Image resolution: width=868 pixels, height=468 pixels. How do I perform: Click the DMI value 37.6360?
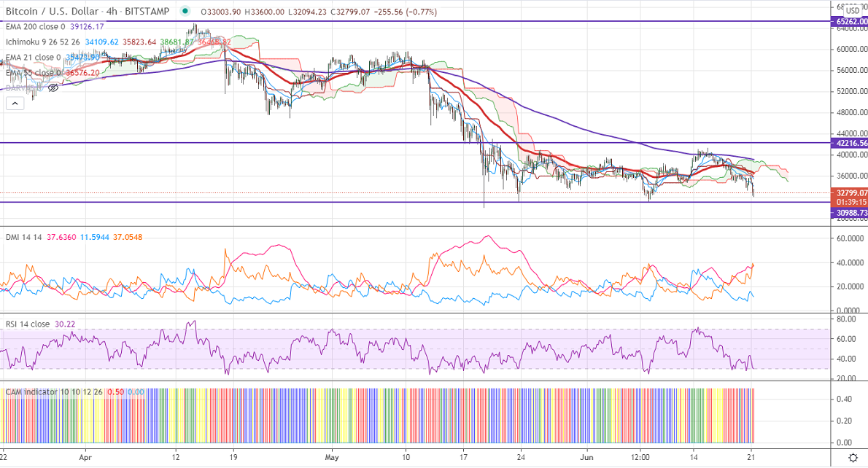point(61,237)
